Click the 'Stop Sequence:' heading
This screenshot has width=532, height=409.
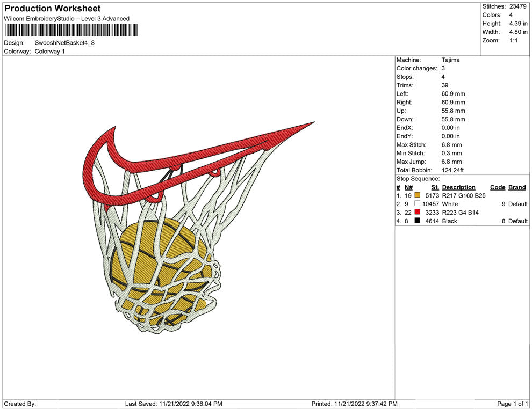(x=418, y=179)
